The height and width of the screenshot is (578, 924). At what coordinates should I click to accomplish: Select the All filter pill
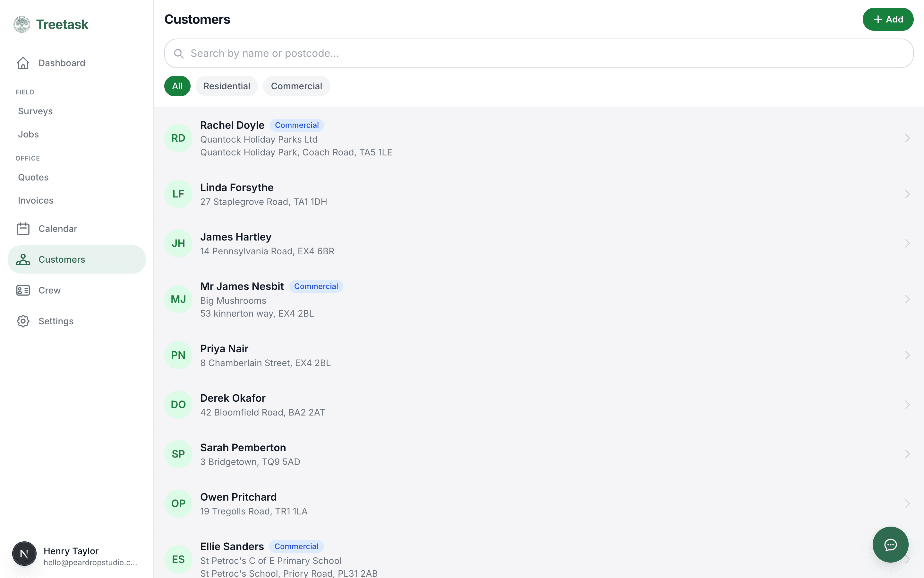pos(177,86)
